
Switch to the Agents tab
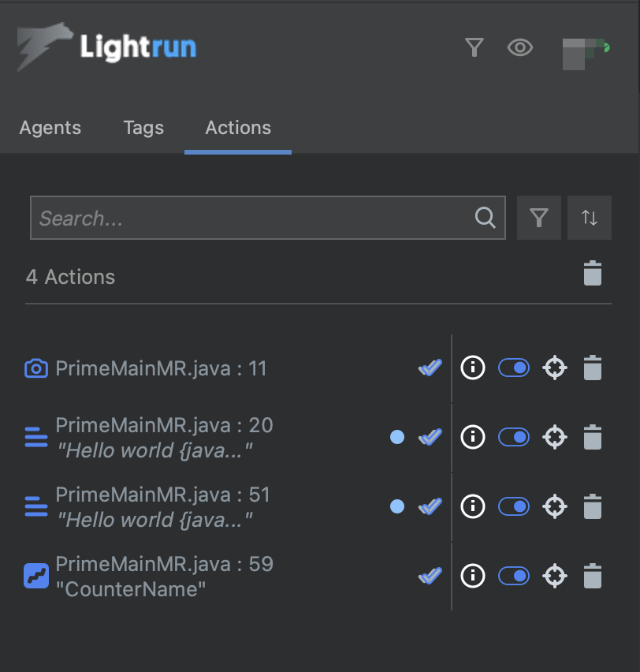tap(50, 128)
